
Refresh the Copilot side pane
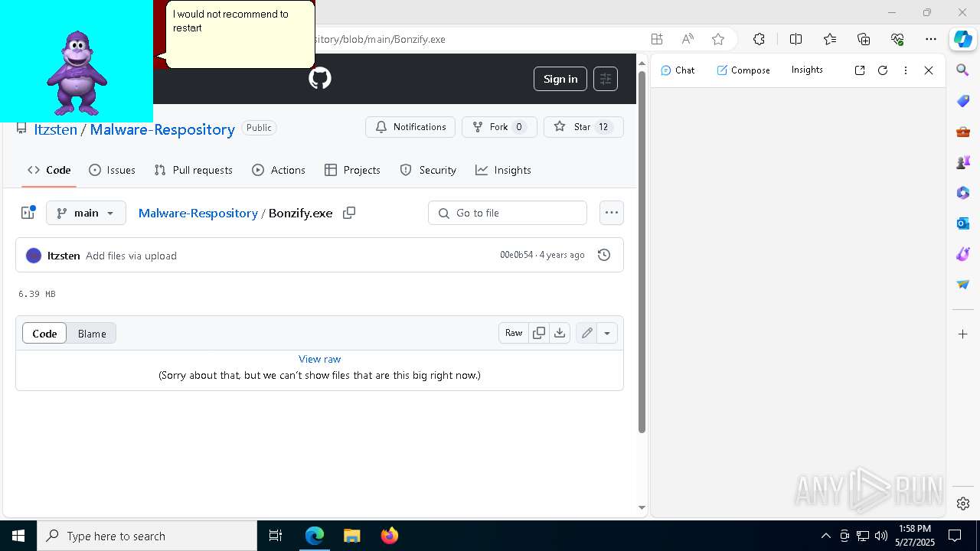[x=883, y=70]
